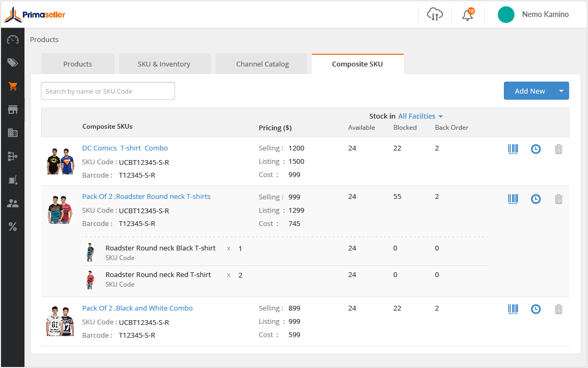Viewport: 588px width, 368px height.
Task: Click the Products breadcrumb text
Action: coord(44,39)
